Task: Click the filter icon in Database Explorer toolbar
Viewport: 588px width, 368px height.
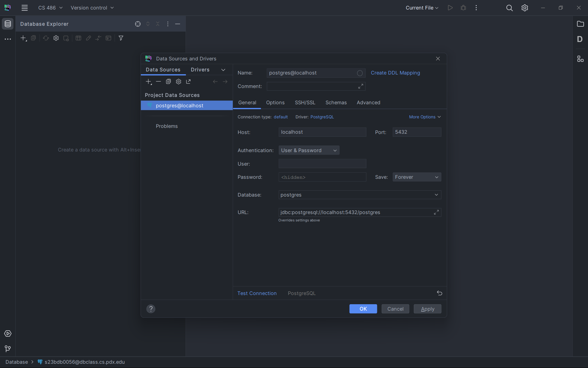Action: (x=121, y=38)
